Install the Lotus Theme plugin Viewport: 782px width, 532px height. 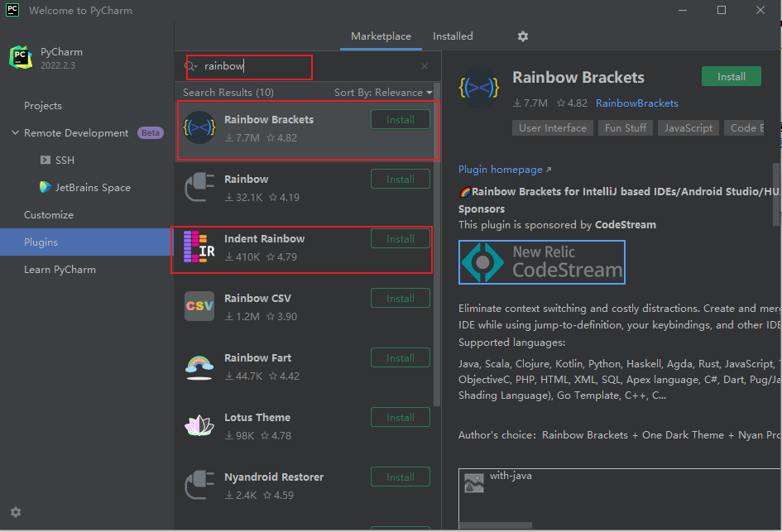click(401, 417)
